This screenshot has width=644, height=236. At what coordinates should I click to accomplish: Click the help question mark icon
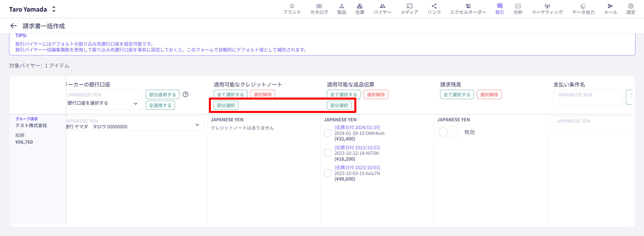point(185,94)
